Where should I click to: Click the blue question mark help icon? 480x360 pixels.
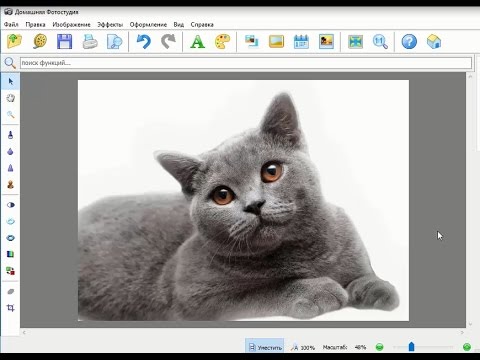coord(409,42)
